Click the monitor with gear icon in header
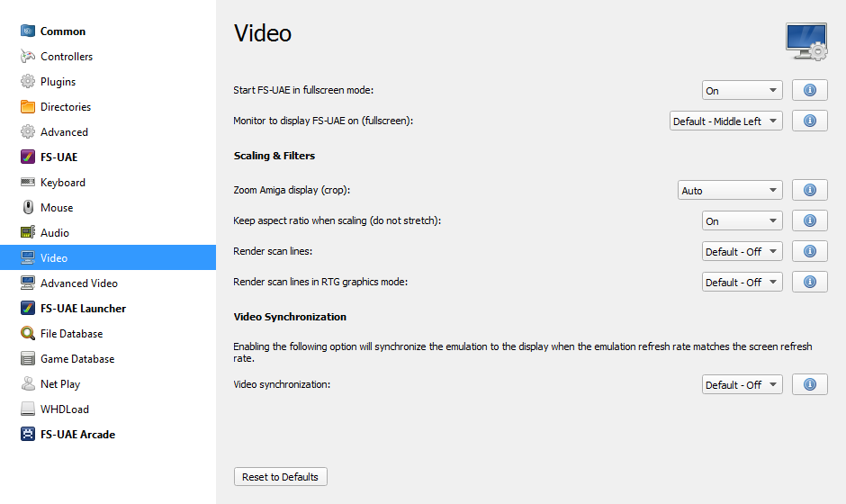 coord(805,42)
